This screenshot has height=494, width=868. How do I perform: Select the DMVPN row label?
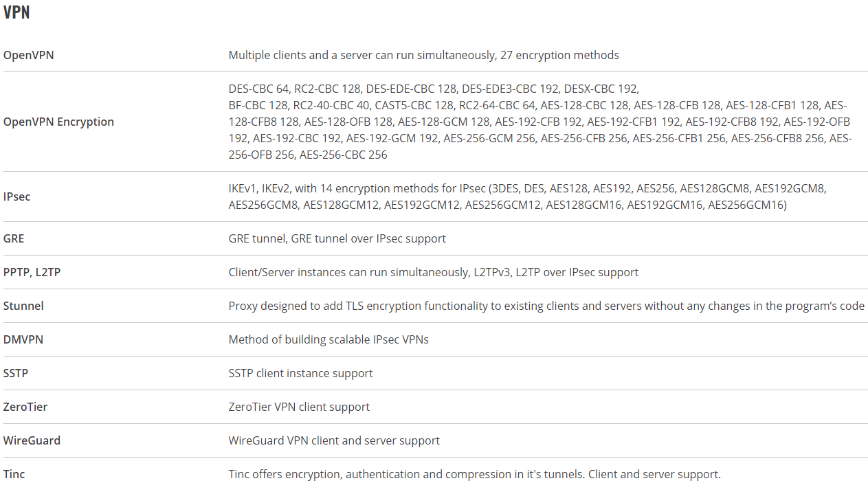point(23,339)
